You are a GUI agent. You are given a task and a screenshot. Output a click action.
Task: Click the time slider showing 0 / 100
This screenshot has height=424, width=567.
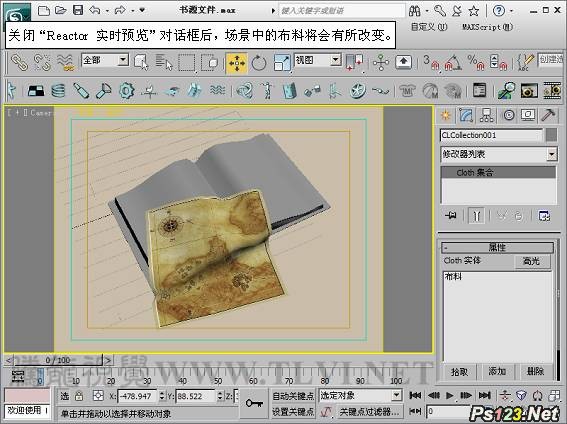pyautogui.click(x=58, y=360)
